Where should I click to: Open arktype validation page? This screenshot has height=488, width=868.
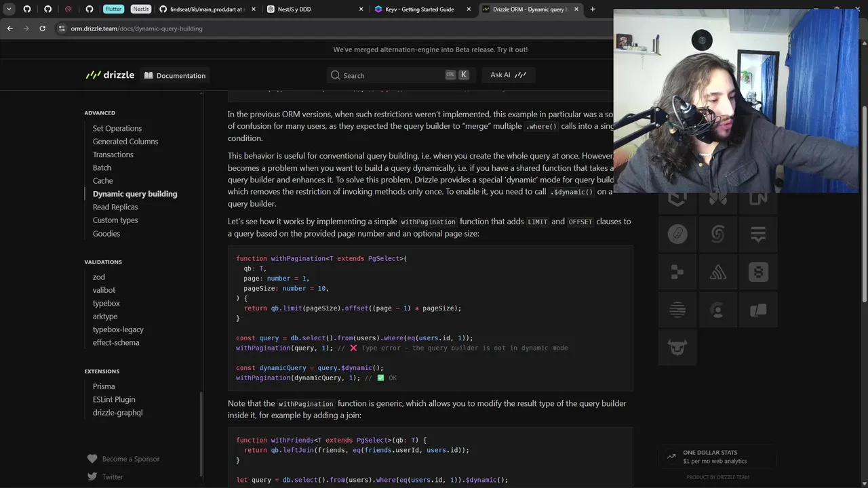[105, 316]
